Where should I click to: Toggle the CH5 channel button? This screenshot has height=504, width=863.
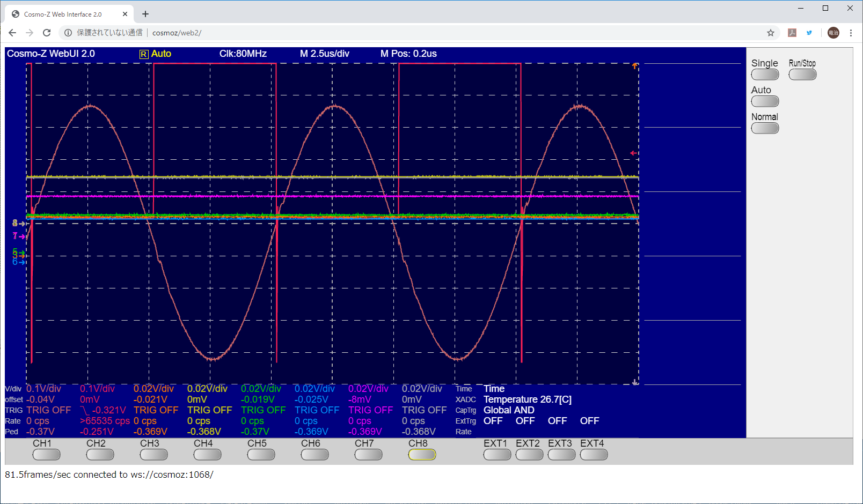[261, 455]
